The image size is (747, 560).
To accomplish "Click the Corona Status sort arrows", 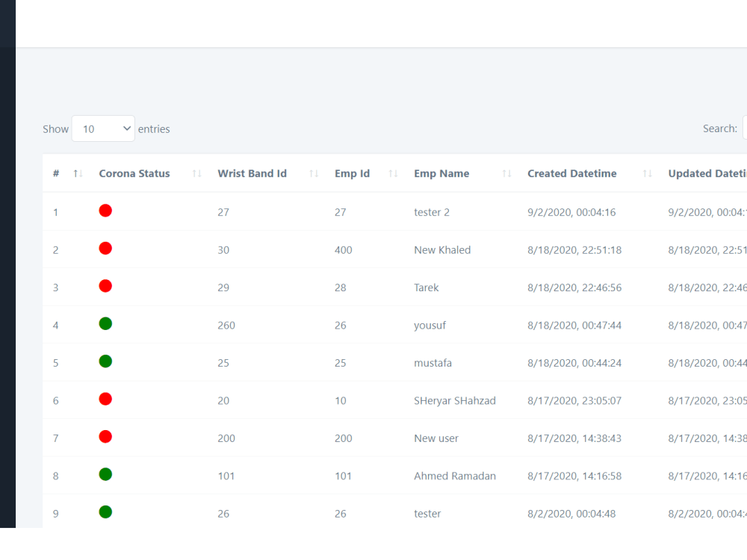I will [x=196, y=174].
